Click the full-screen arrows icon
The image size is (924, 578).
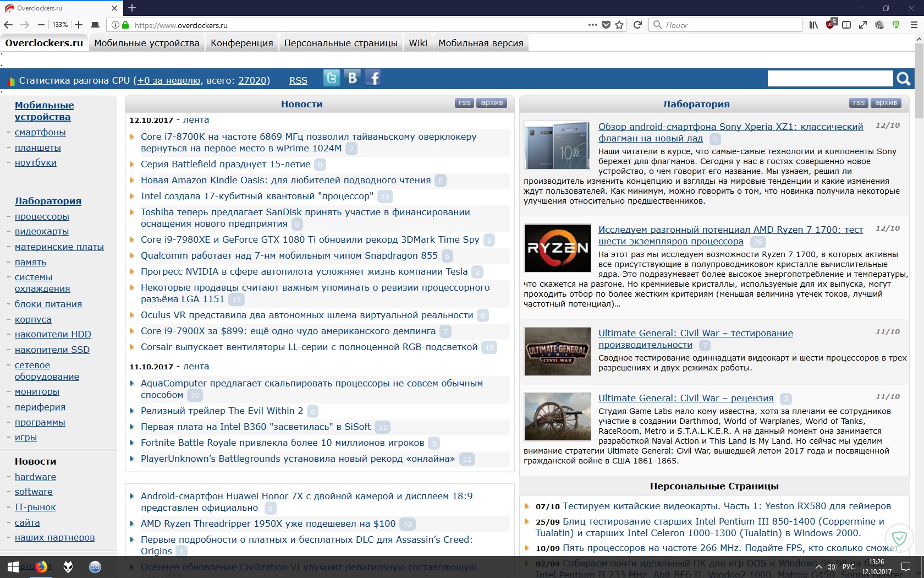[863, 25]
